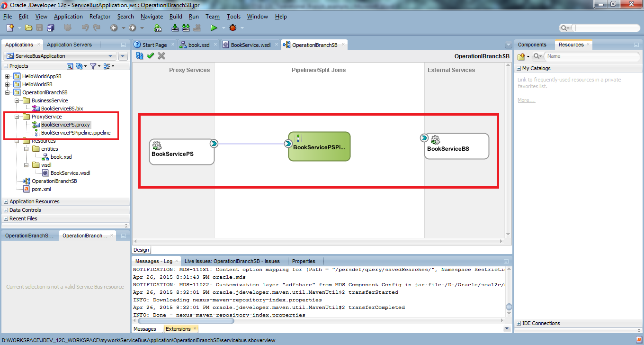Click the search magnifier icon in Resources panel

537,56
